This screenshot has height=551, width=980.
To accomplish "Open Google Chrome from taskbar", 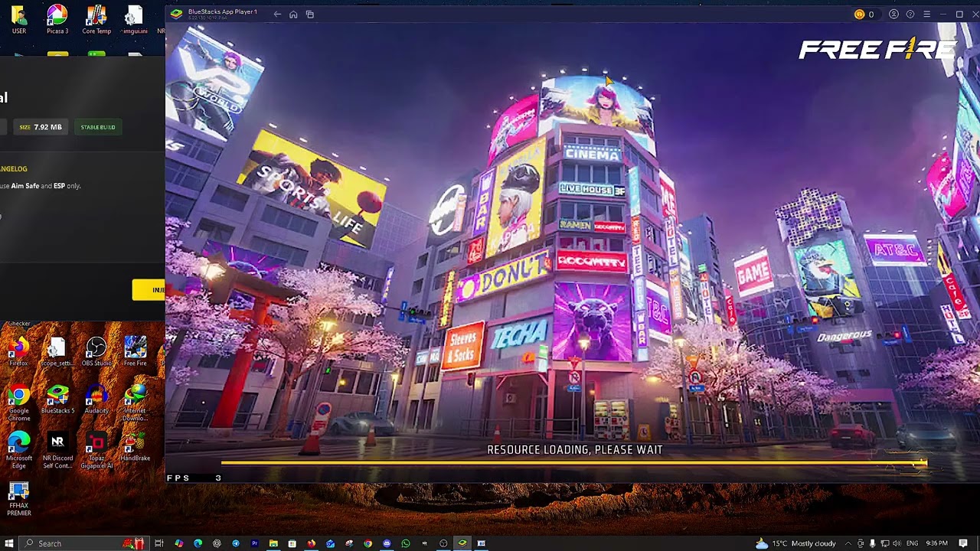I will tap(367, 543).
